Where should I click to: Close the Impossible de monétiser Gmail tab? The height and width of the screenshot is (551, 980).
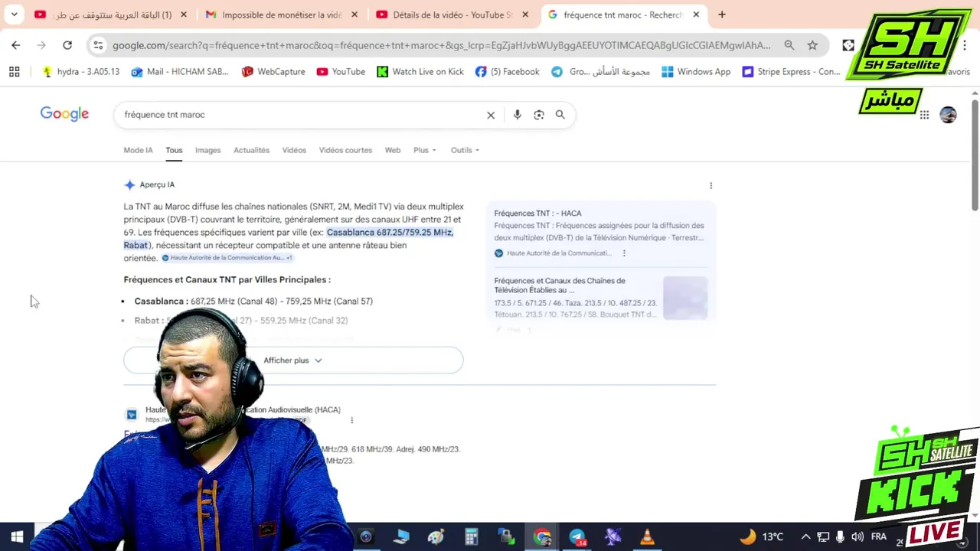pos(354,15)
